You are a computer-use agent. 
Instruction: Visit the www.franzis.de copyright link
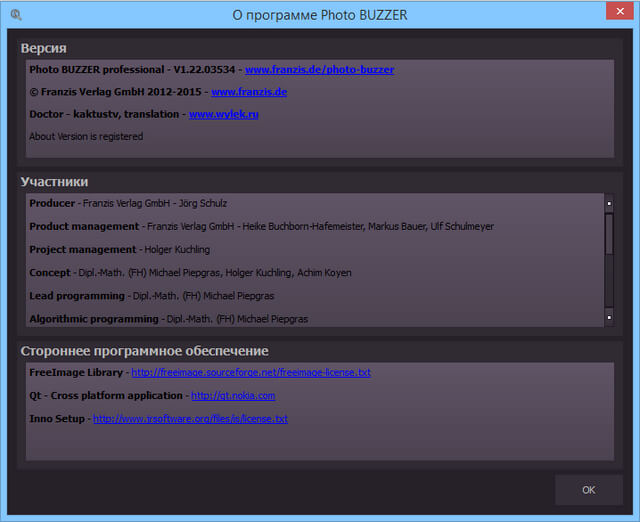click(249, 92)
